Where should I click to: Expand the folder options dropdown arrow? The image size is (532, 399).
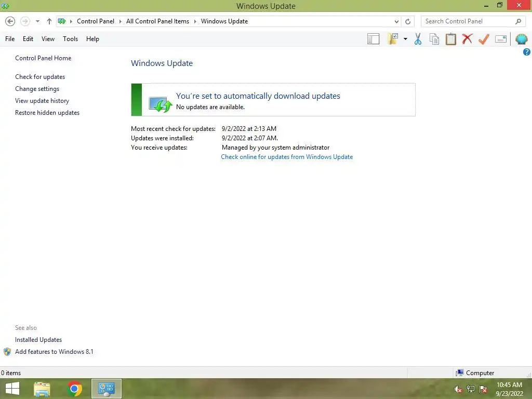tap(405, 39)
